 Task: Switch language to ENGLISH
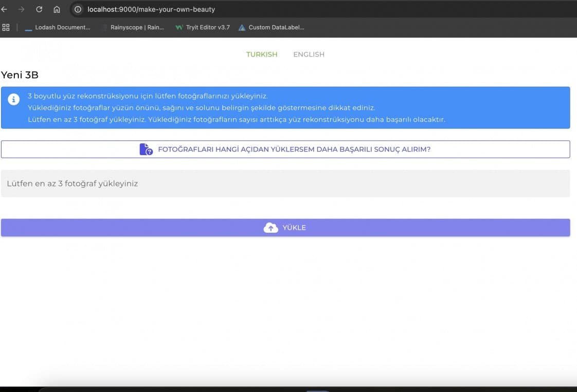(x=309, y=54)
